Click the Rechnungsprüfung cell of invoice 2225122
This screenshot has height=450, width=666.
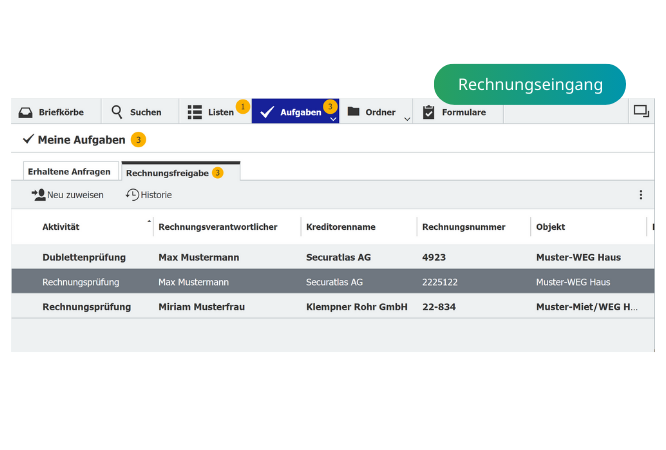pos(81,282)
